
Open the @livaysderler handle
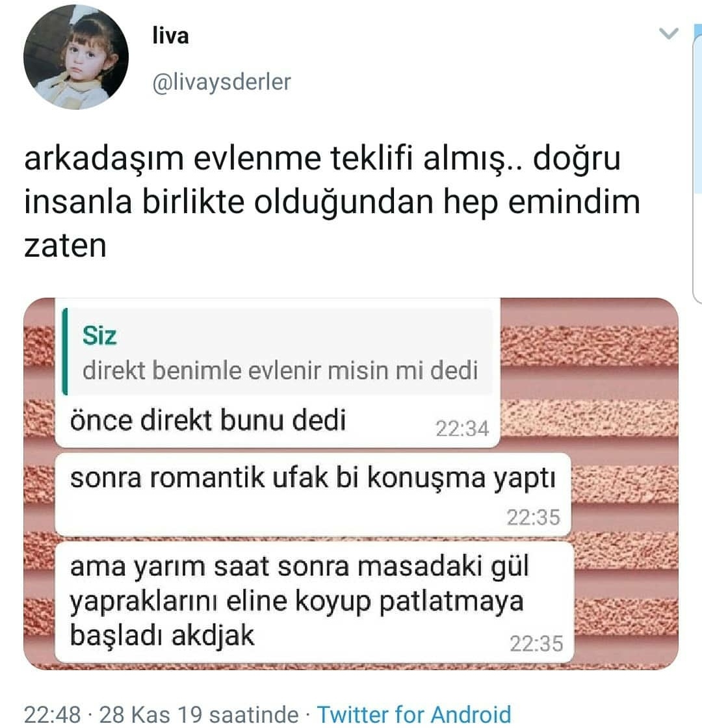point(222,82)
